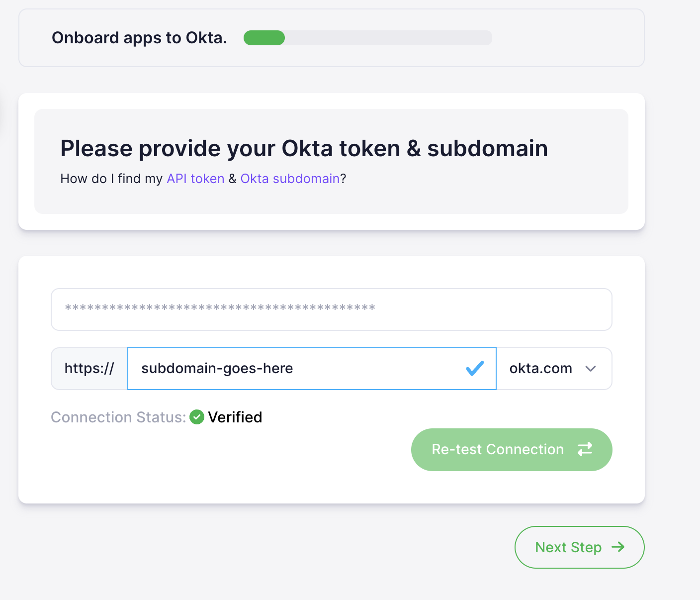
Task: Click the 'Onboard apps to Okta.' title
Action: (x=139, y=38)
